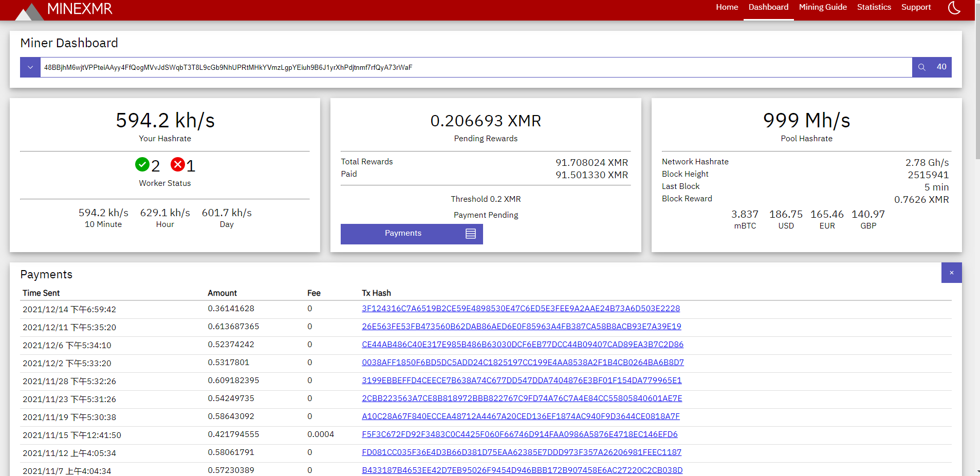Open the Support page
The width and height of the screenshot is (980, 476).
916,7
